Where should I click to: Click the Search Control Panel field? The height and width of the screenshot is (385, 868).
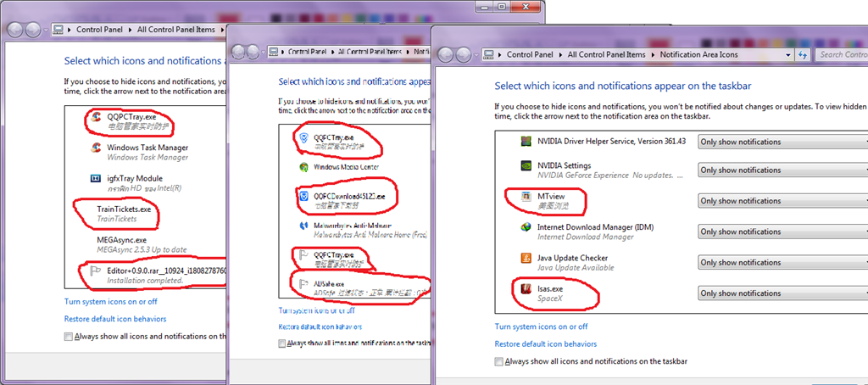841,55
